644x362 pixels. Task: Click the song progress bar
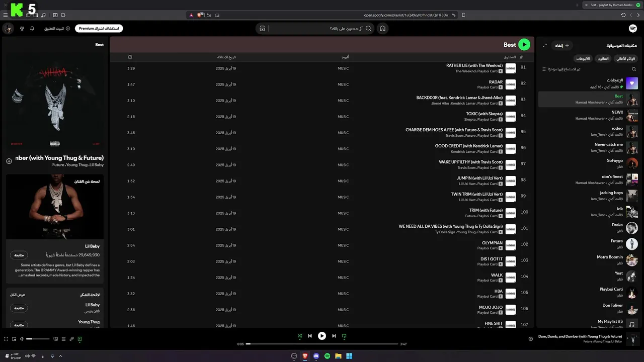click(x=322, y=344)
